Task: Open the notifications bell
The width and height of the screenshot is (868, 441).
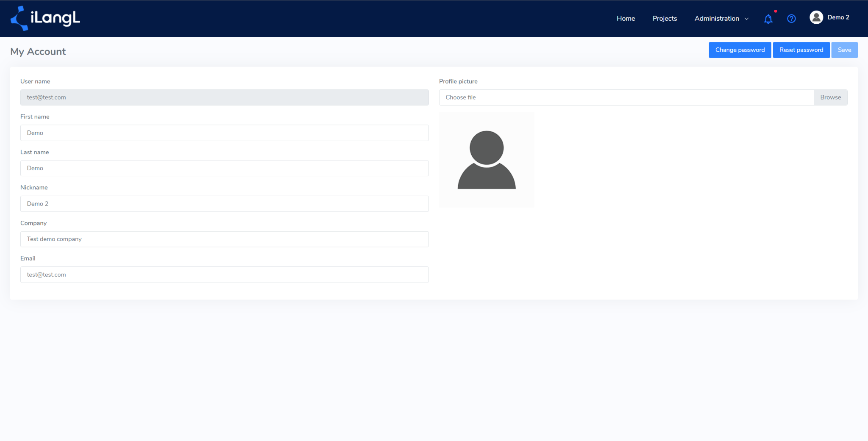Action: coord(768,19)
